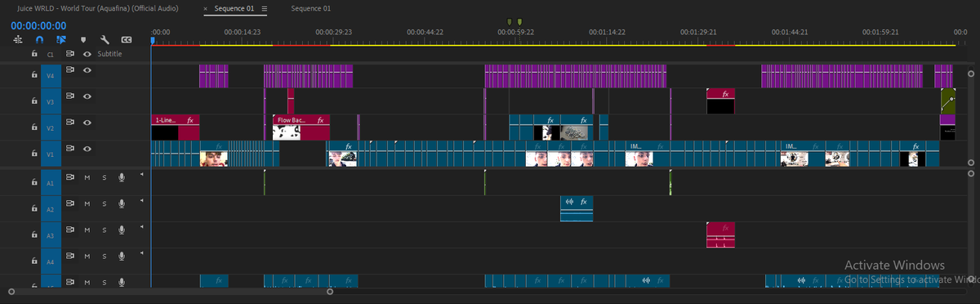The image size is (980, 304).
Task: Target the V3 track header
Action: coord(51,101)
